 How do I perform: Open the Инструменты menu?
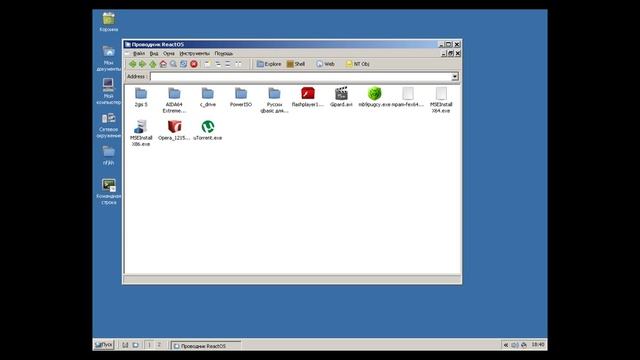click(194, 53)
